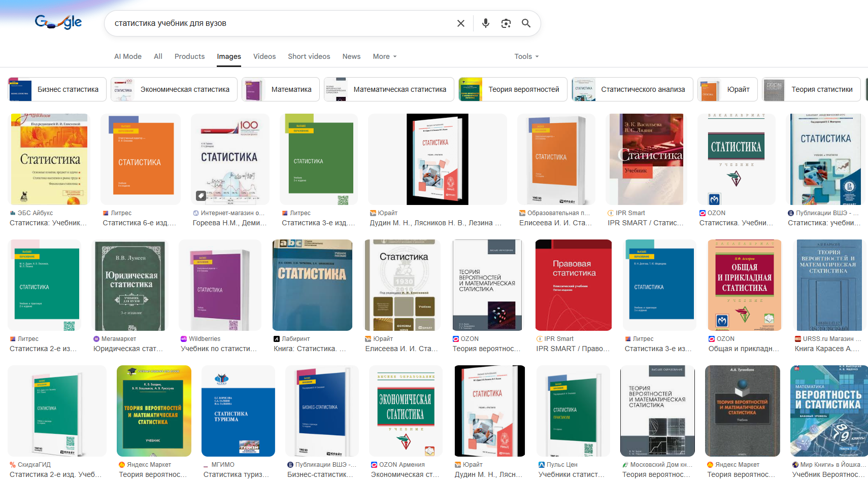868x483 pixels.
Task: Go to the Google homepage logo
Action: [x=58, y=22]
